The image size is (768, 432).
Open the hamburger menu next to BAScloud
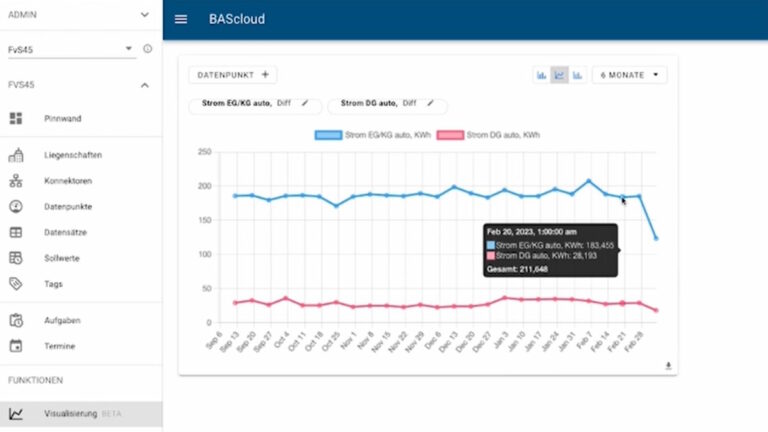pyautogui.click(x=181, y=19)
